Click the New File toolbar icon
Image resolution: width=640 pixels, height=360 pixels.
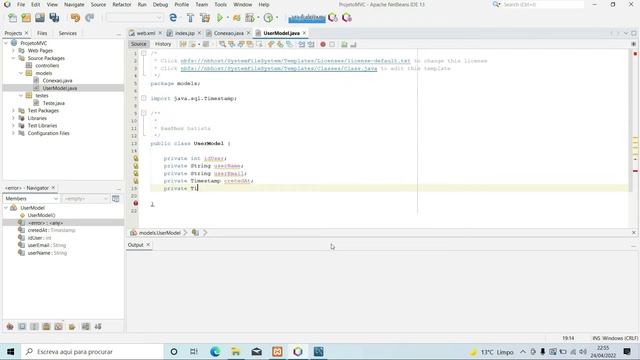click(13, 18)
